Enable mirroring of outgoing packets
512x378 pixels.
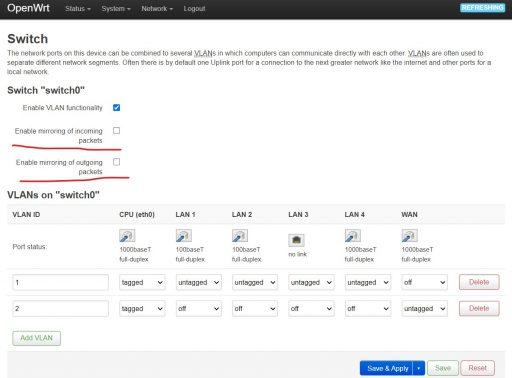(116, 162)
